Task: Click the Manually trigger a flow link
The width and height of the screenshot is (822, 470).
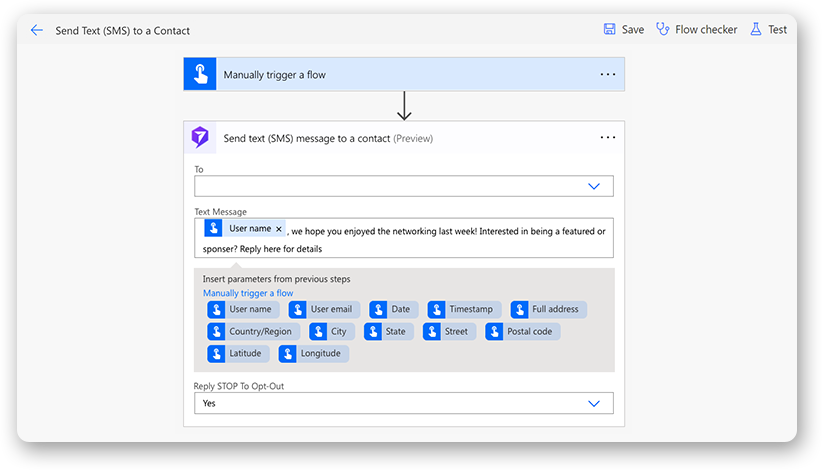Action: click(x=248, y=293)
